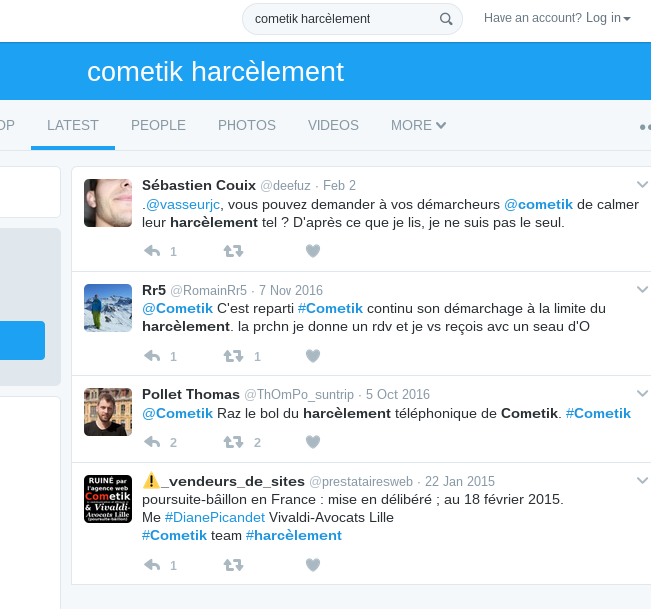Retweet Pollet Thomas's tweet
The image size is (651, 609).
click(x=233, y=442)
